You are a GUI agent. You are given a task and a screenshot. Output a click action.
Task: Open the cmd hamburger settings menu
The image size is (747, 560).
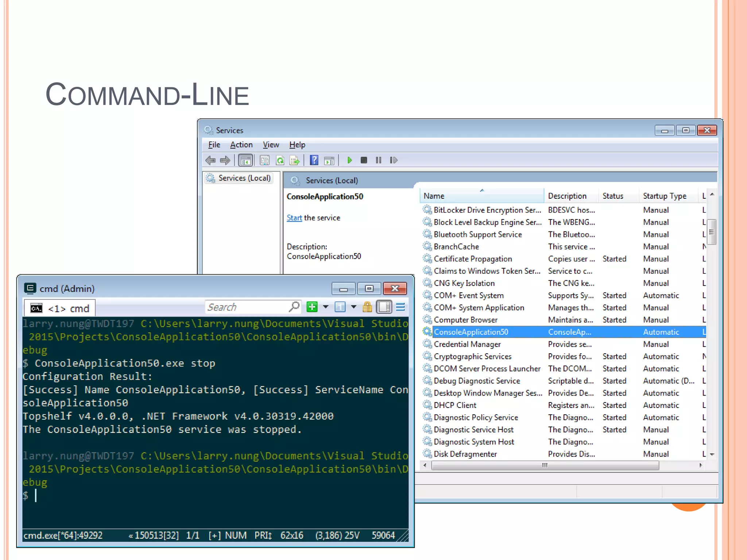[x=400, y=307]
